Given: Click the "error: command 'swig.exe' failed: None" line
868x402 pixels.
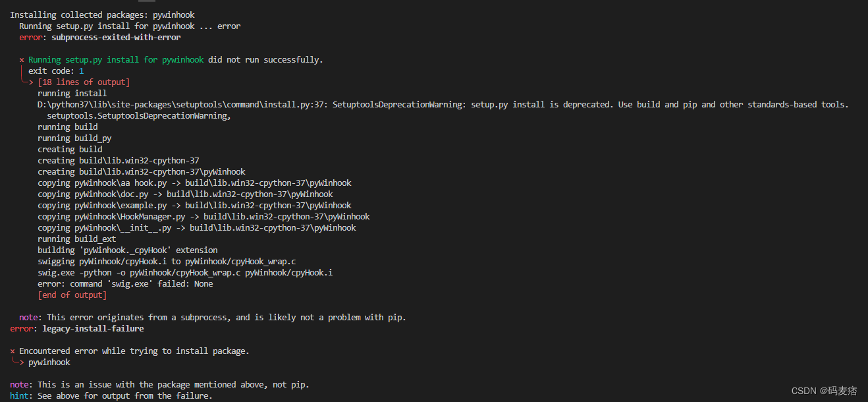Looking at the screenshot, I should (125, 284).
